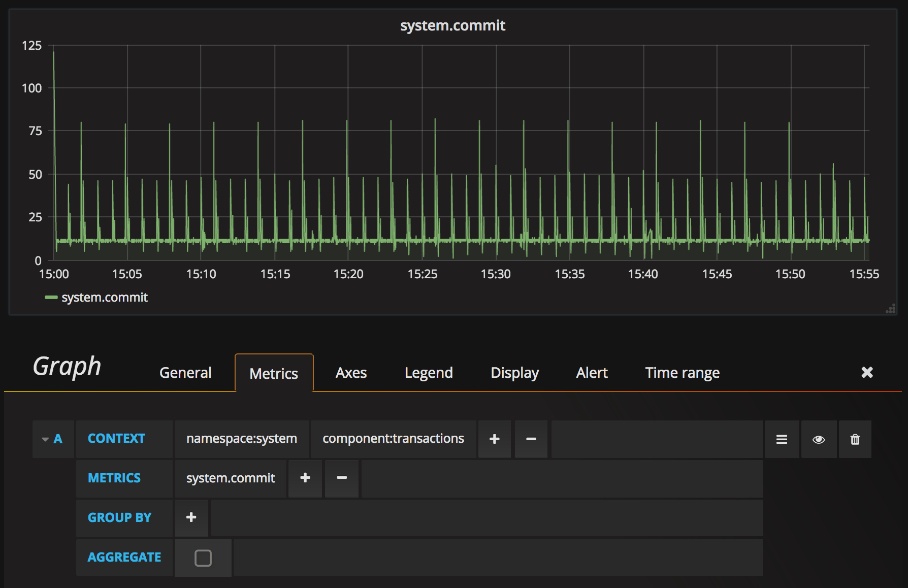Click the system.commit panel title

(x=452, y=25)
